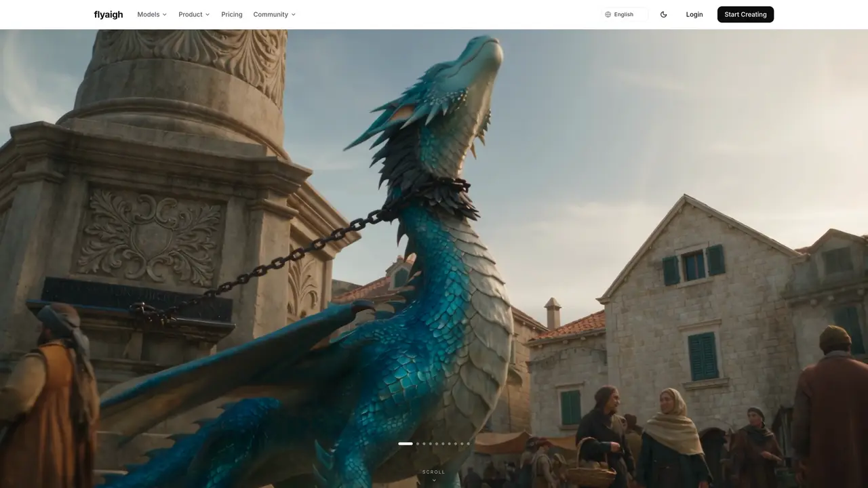This screenshot has height=488, width=868.
Task: Expand the Models menu
Action: click(152, 14)
